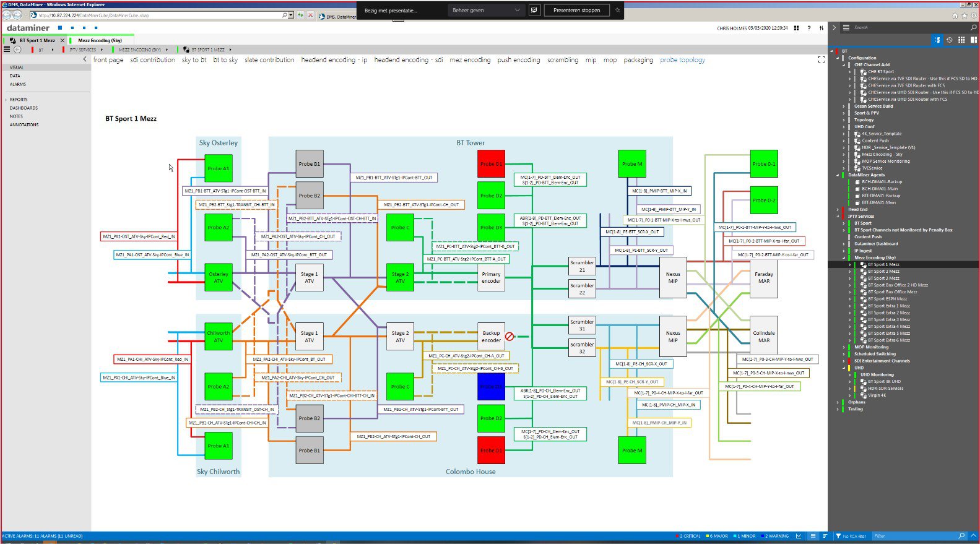The width and height of the screenshot is (980, 544).
Task: Click the Faraday MAR block
Action: [764, 277]
